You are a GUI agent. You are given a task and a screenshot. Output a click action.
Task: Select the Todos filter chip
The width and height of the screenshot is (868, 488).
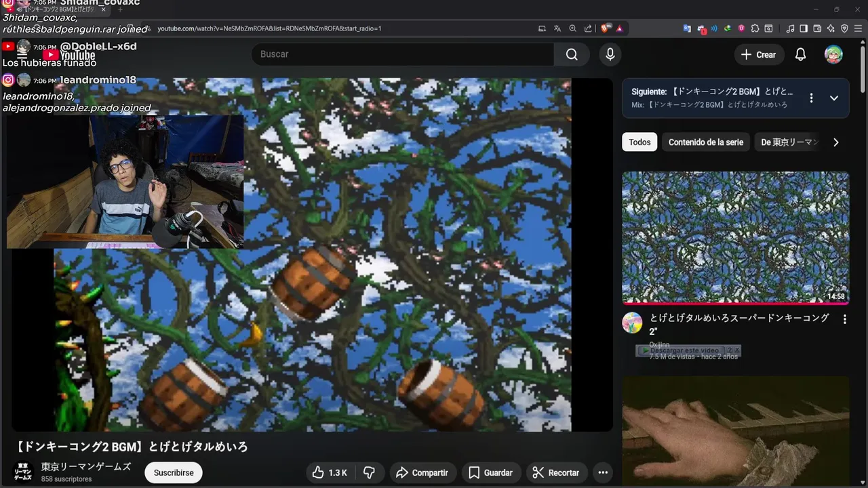pyautogui.click(x=639, y=142)
